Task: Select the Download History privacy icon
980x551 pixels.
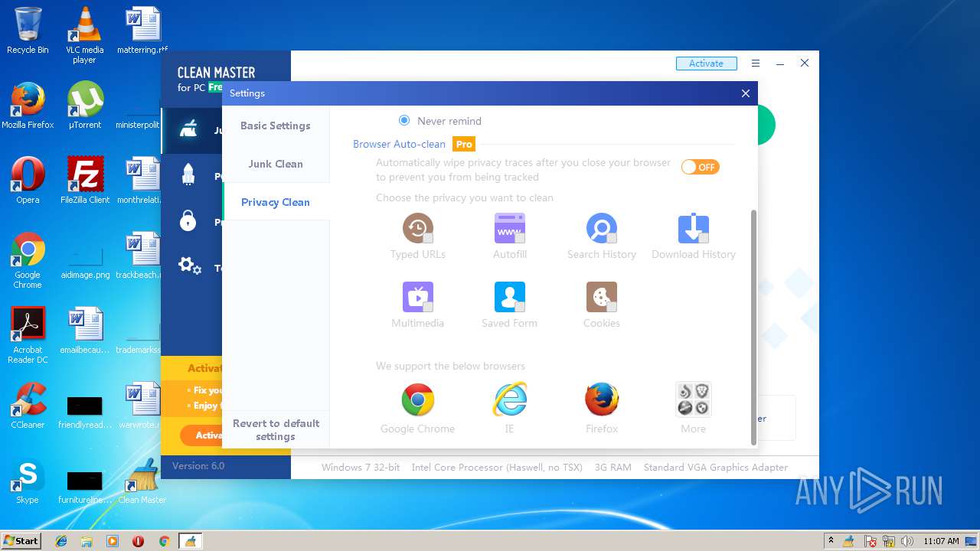Action: point(693,228)
